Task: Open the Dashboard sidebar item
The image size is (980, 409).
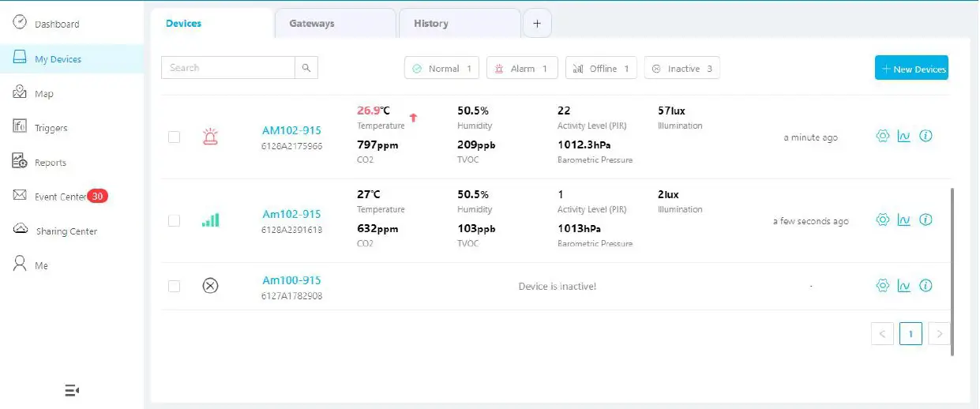Action: pos(57,24)
